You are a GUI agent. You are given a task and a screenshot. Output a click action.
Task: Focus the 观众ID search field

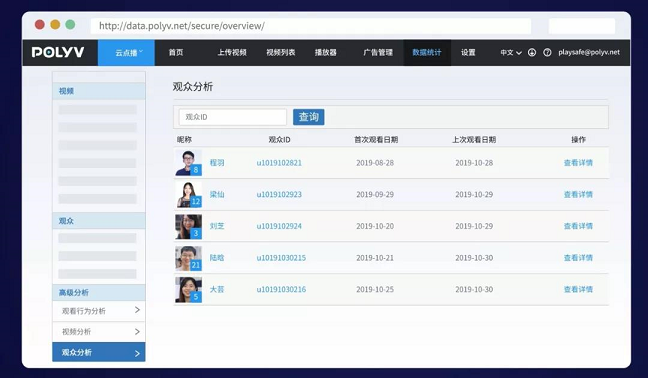pos(233,117)
